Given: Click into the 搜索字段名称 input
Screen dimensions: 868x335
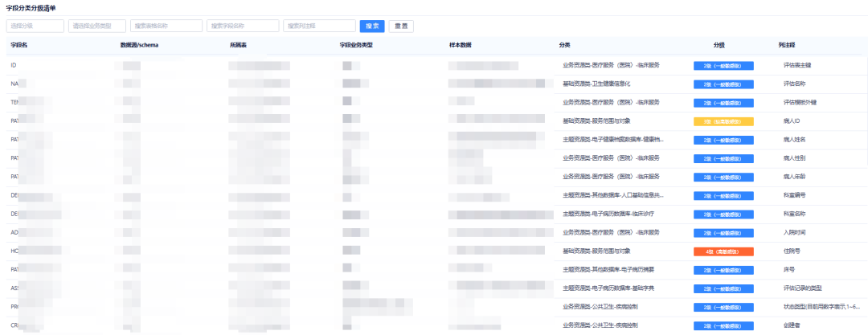Looking at the screenshot, I should point(242,26).
